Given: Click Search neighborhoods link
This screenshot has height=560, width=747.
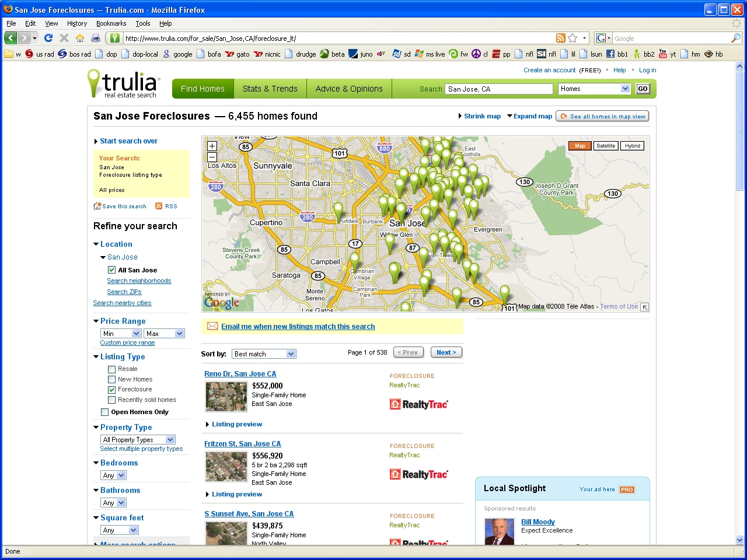Looking at the screenshot, I should tap(139, 281).
